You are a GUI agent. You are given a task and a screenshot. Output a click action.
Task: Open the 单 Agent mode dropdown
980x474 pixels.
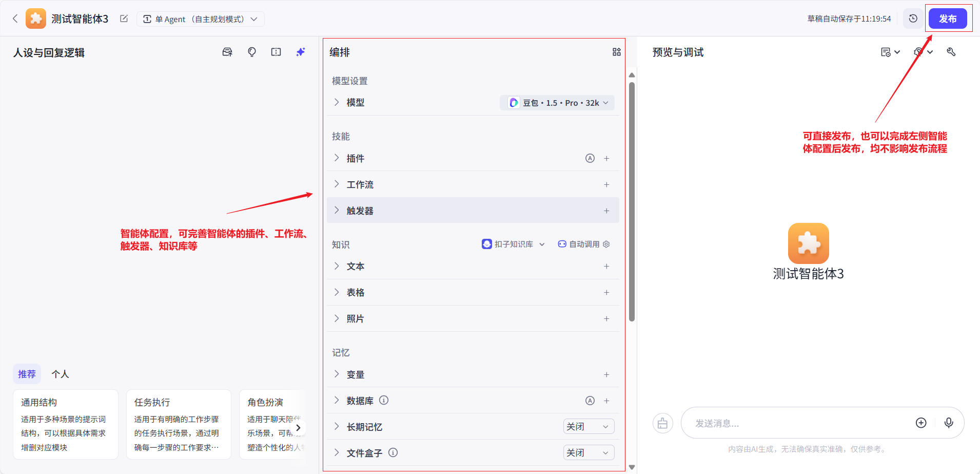200,19
